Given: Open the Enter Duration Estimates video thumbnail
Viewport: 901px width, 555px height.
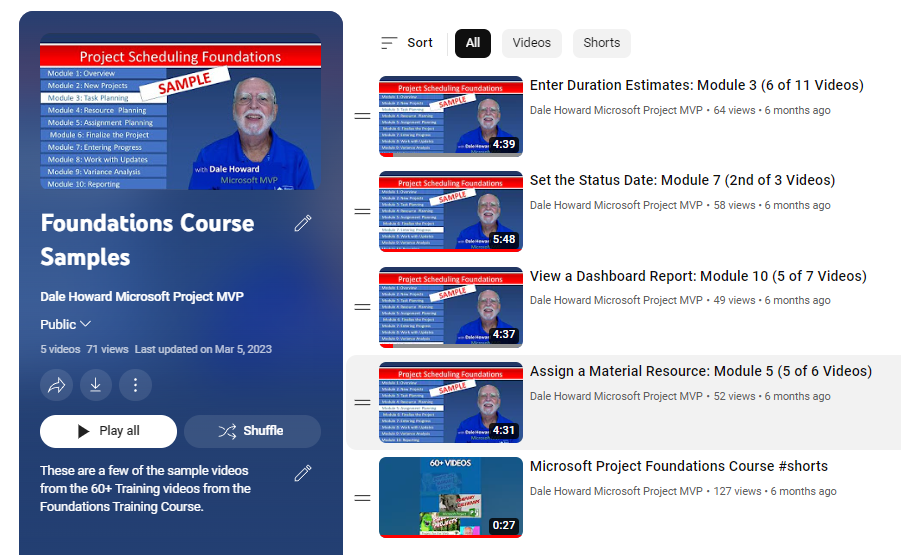Looking at the screenshot, I should 451,116.
